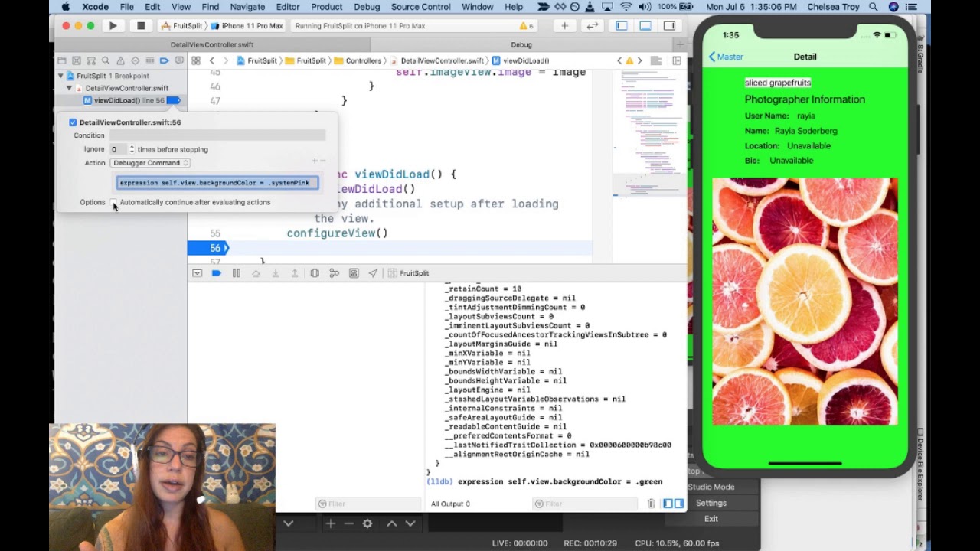The width and height of the screenshot is (980, 551).
Task: Open Environment Overrides button
Action: pyautogui.click(x=354, y=273)
